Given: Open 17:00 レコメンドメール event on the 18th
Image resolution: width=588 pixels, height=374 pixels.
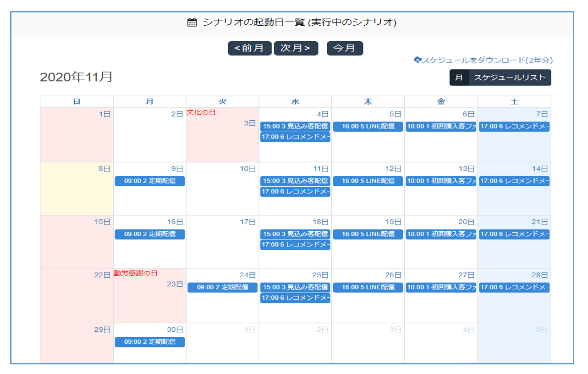Looking at the screenshot, I should 295,245.
